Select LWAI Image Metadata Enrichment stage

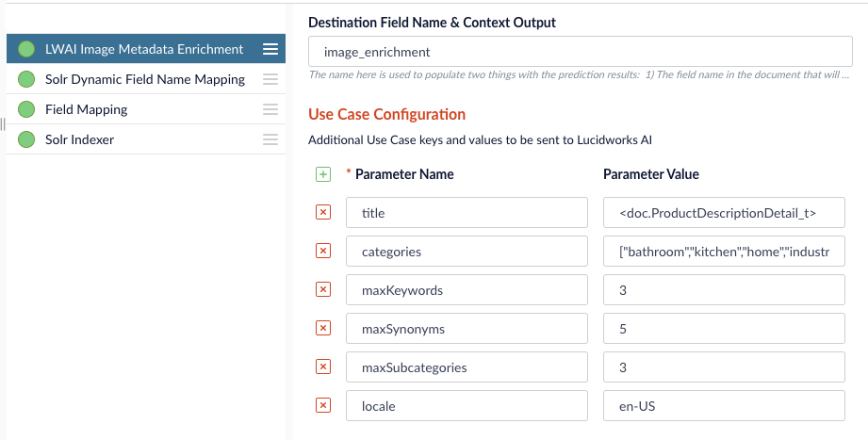click(x=145, y=49)
